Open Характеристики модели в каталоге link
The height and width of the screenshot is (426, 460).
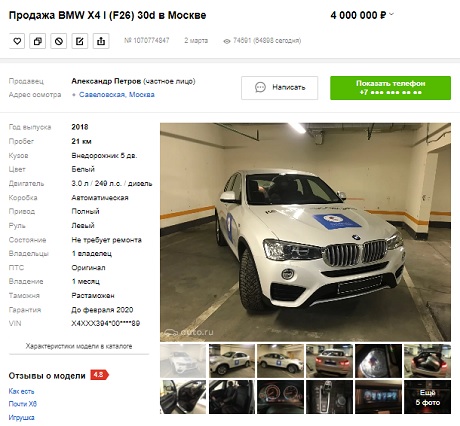(x=79, y=346)
